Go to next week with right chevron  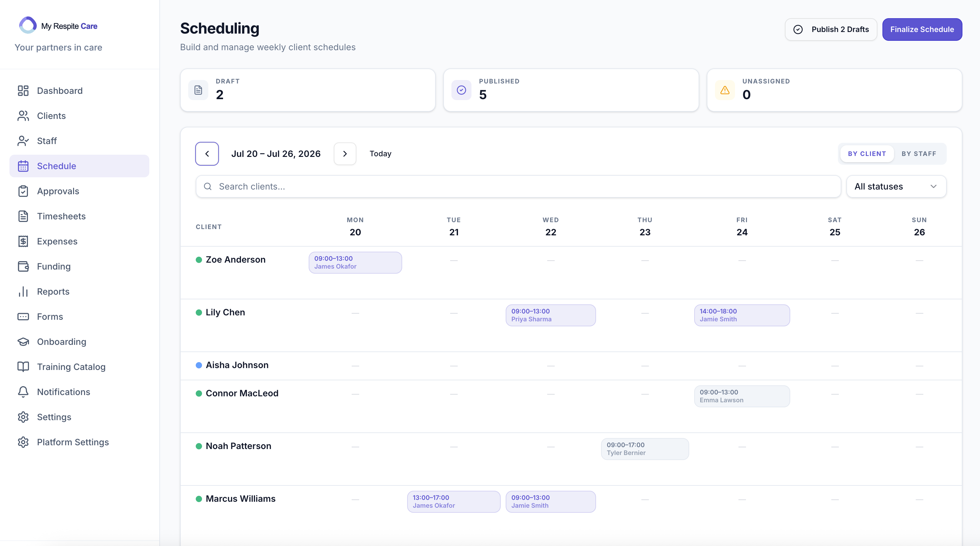click(345, 154)
